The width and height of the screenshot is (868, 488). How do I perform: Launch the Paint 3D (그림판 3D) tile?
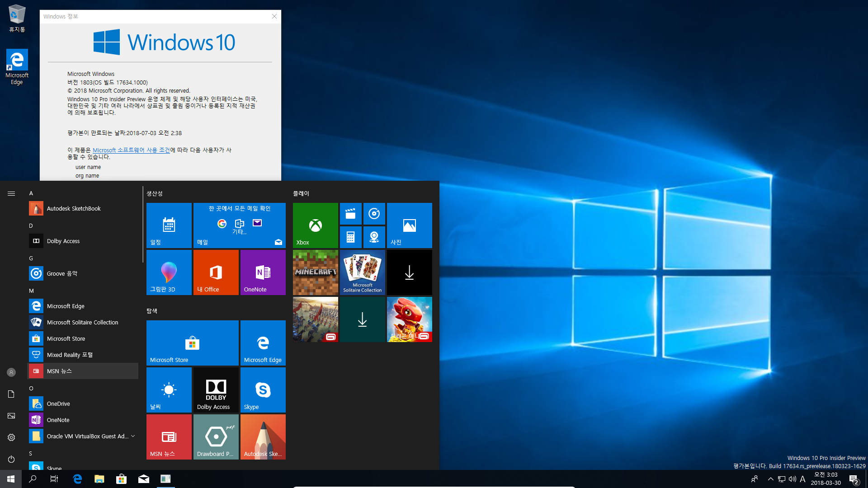[169, 272]
